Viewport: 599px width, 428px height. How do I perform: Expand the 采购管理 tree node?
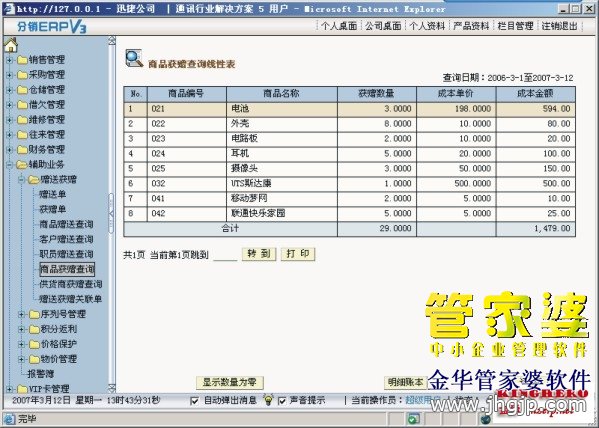tap(10, 75)
